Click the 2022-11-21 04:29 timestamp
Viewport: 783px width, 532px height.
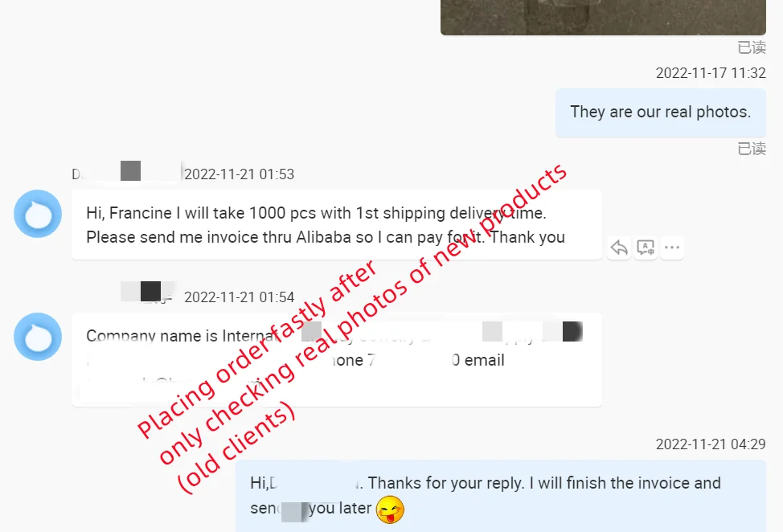click(x=711, y=444)
